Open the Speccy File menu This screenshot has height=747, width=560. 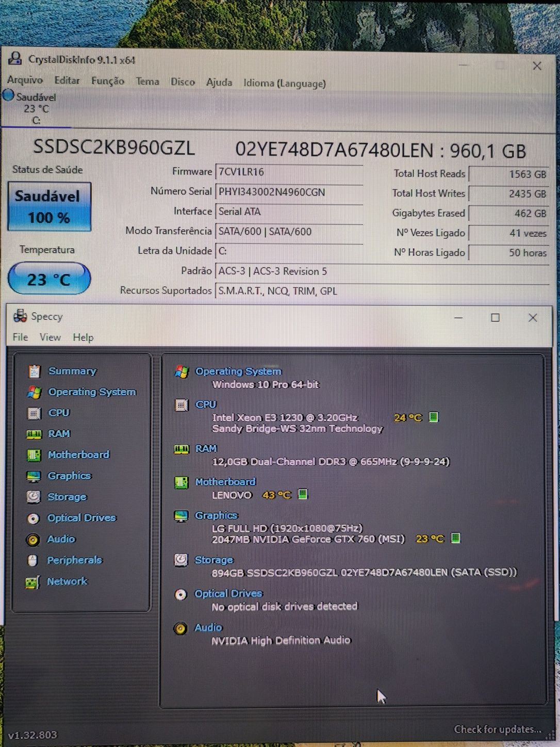(20, 337)
